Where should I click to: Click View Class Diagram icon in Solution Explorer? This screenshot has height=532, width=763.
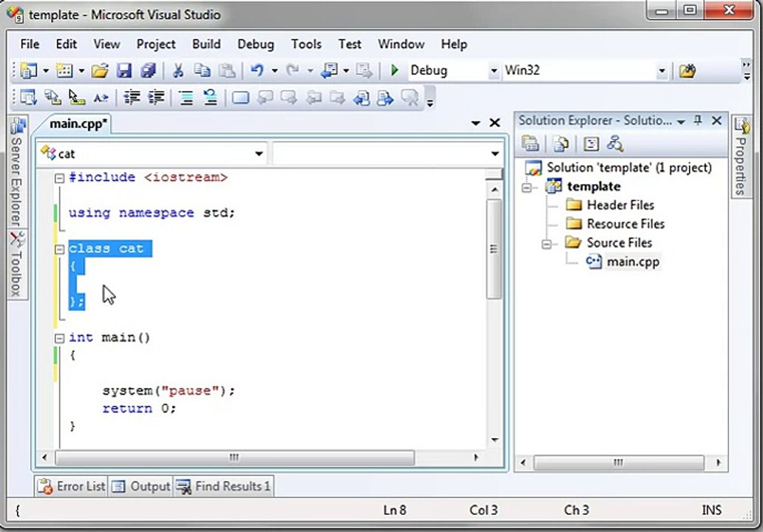(x=615, y=144)
